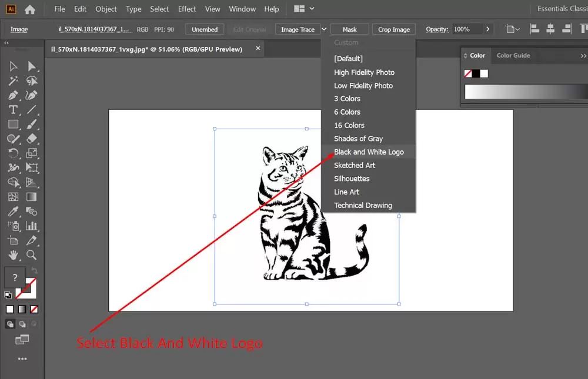Select the Magic Wand tool
The width and height of the screenshot is (588, 379).
(13, 81)
